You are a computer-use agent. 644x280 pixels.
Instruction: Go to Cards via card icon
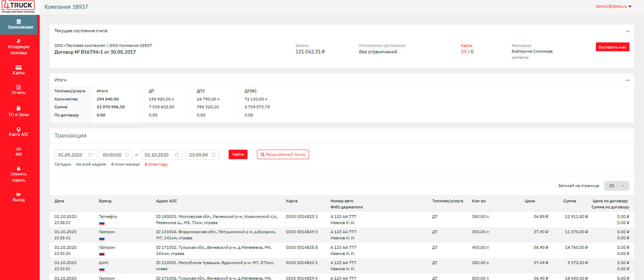point(19,68)
